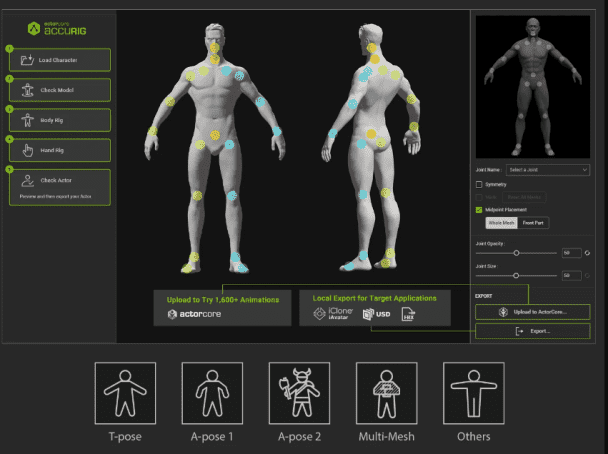Screen dimensions: 608x454
Task: Click the 'Others' label
Action: coord(474,437)
